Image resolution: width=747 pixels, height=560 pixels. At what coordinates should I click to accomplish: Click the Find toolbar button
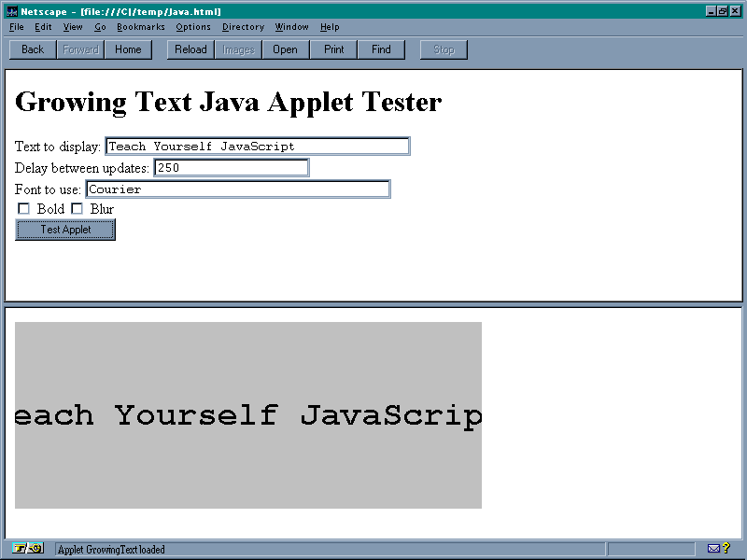pyautogui.click(x=381, y=49)
